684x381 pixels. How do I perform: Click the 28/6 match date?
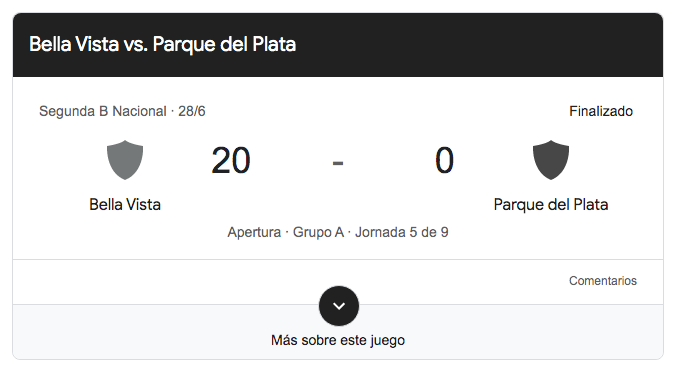(x=192, y=111)
